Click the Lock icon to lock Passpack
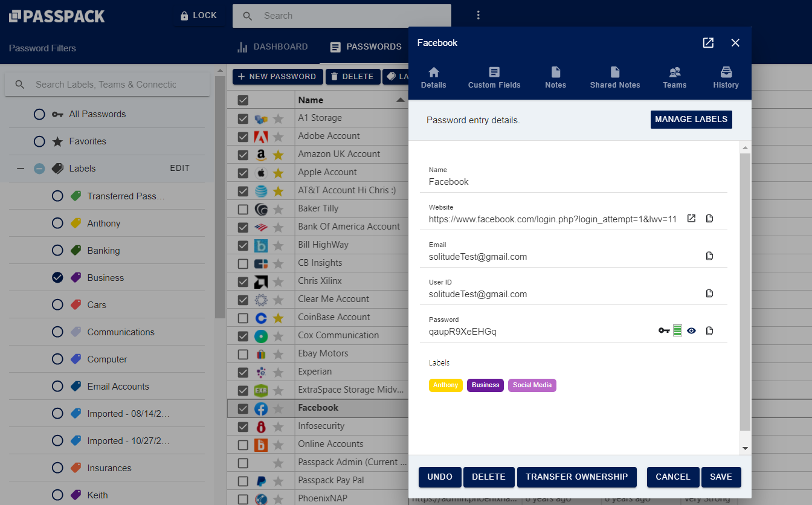This screenshot has width=812, height=505. point(199,16)
